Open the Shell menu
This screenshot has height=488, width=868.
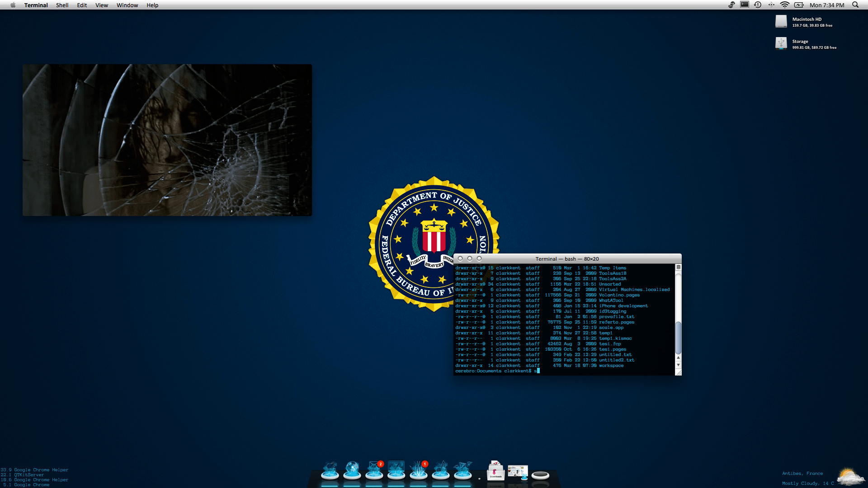[x=62, y=5]
